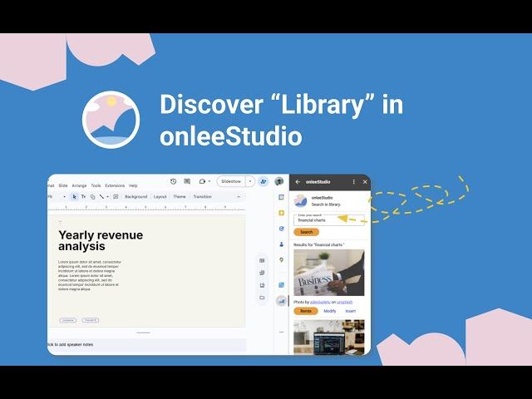Click the Yearly revenue analysis title
Viewport: 532px width, 399px height.
tap(101, 240)
